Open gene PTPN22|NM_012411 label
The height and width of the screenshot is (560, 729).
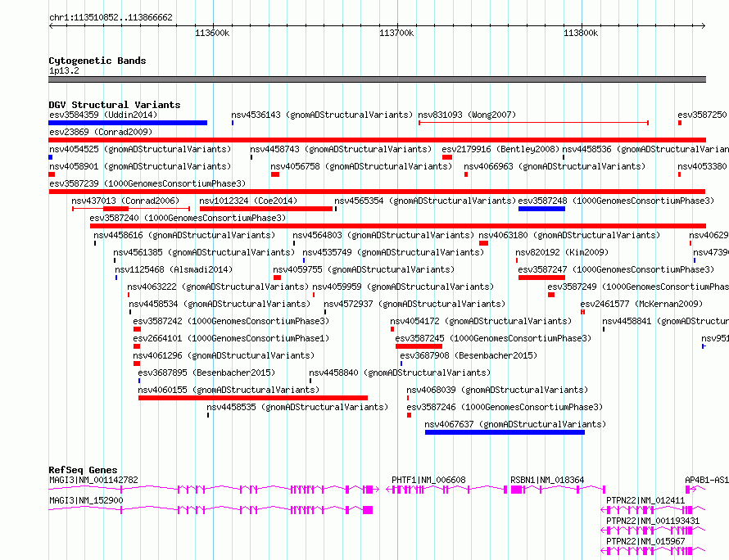pyautogui.click(x=645, y=500)
